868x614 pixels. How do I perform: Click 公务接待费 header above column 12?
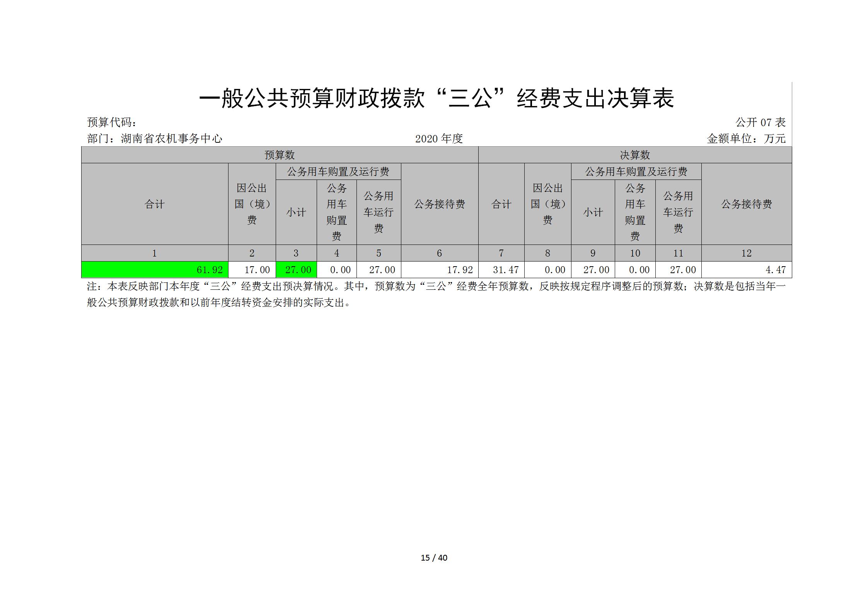747,204
